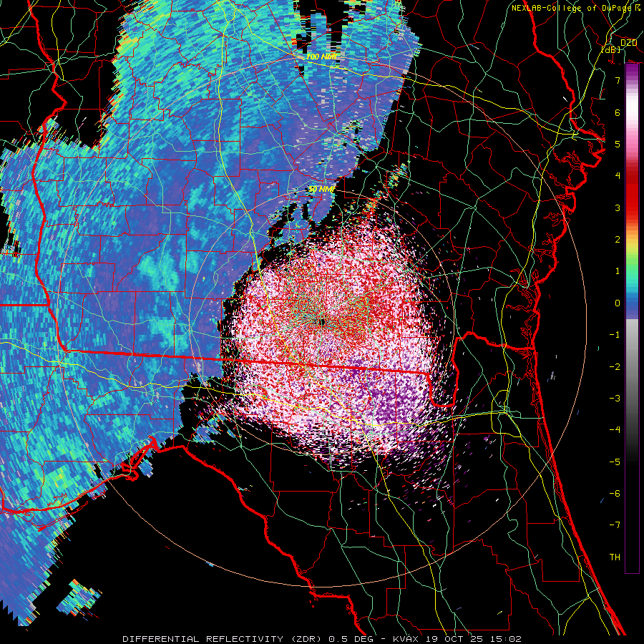Screen dimensions: 644x644
Task: Click the 3 dB scale label
Action: (618, 208)
